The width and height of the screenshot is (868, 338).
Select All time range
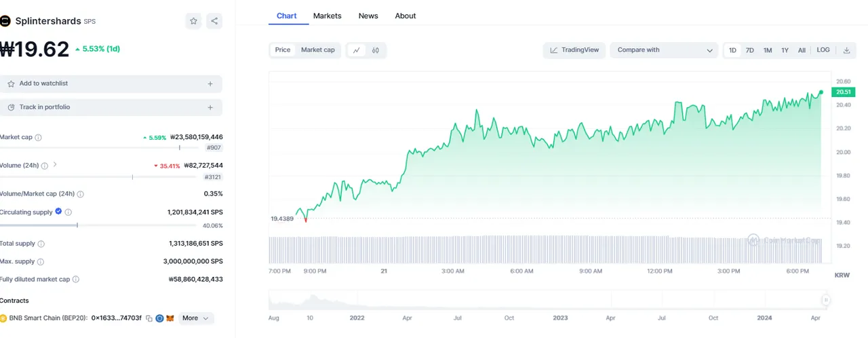pyautogui.click(x=802, y=50)
